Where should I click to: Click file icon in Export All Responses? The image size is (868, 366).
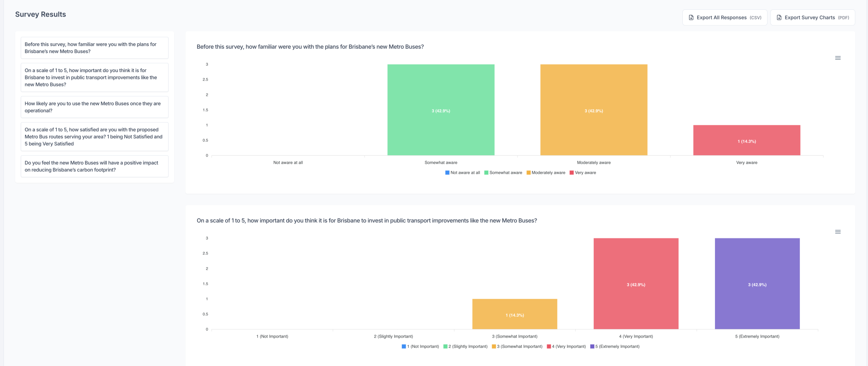pos(691,18)
